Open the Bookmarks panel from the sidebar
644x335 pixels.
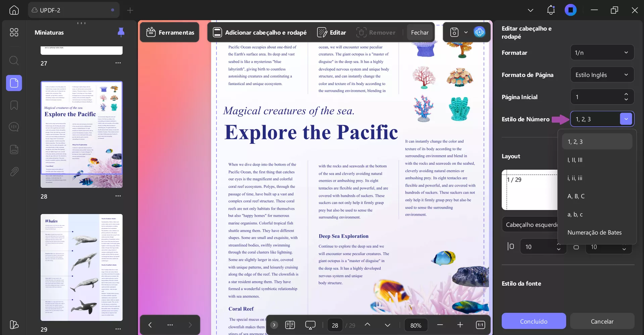click(14, 105)
